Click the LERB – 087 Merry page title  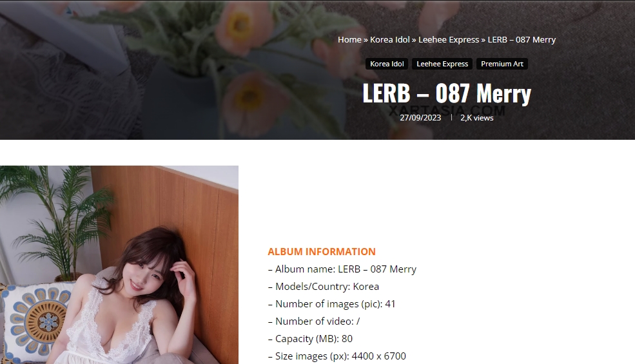coord(447,93)
